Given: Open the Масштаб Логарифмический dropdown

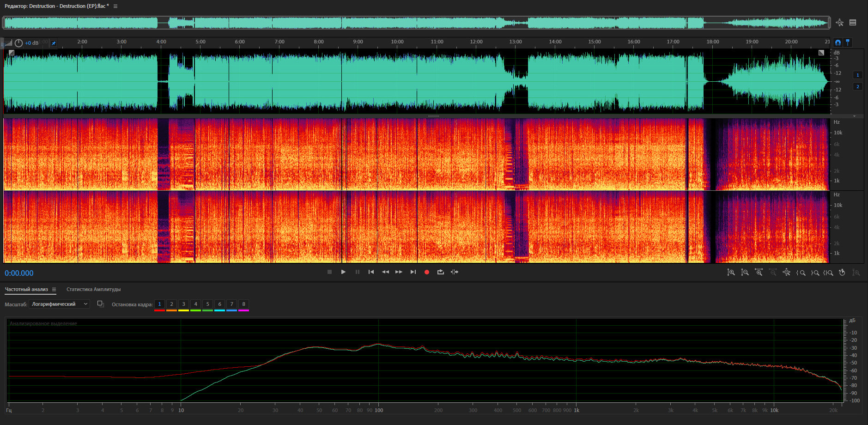Looking at the screenshot, I should [x=59, y=304].
